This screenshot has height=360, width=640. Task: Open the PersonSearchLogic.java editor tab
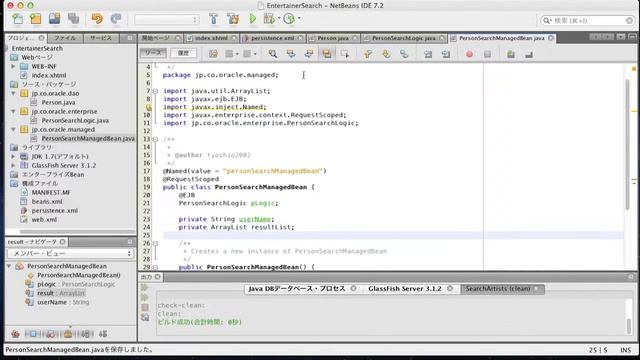tap(404, 38)
